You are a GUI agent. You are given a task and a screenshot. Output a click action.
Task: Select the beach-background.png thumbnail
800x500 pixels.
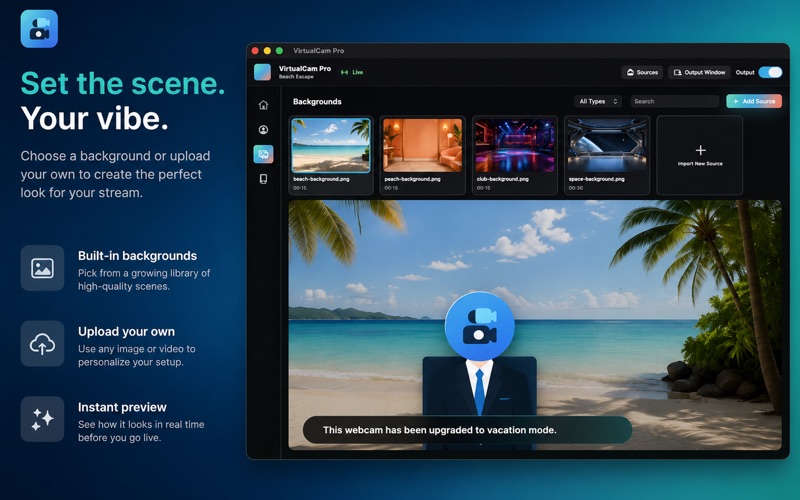coord(331,145)
